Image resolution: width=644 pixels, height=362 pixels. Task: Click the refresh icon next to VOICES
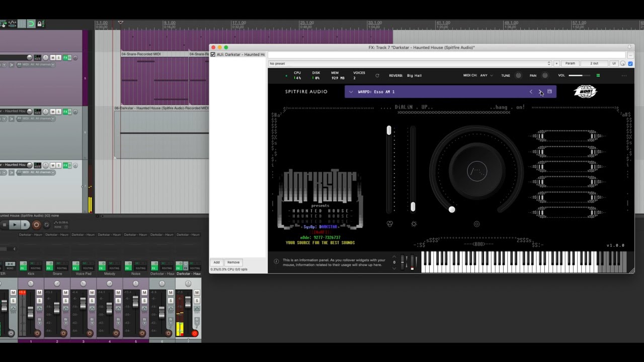click(377, 75)
